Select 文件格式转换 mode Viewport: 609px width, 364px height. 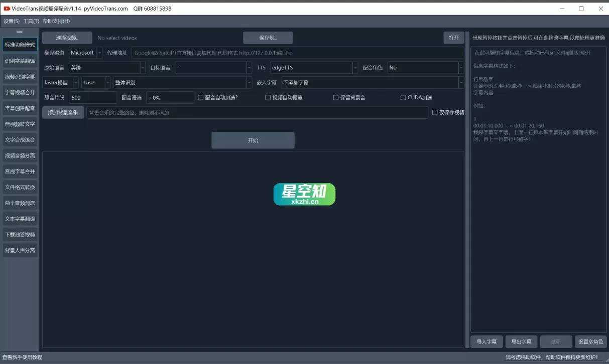coord(20,187)
